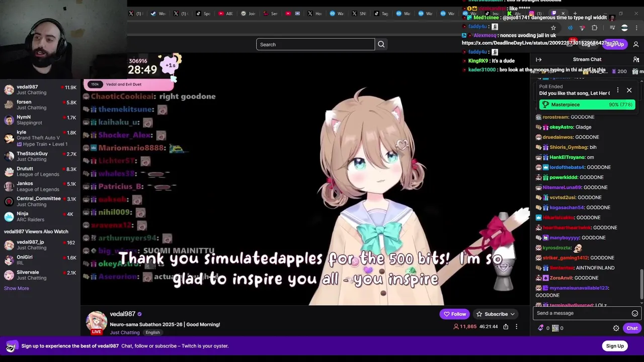Open the emote picker in chat
This screenshot has height=362, width=644.
[635, 313]
